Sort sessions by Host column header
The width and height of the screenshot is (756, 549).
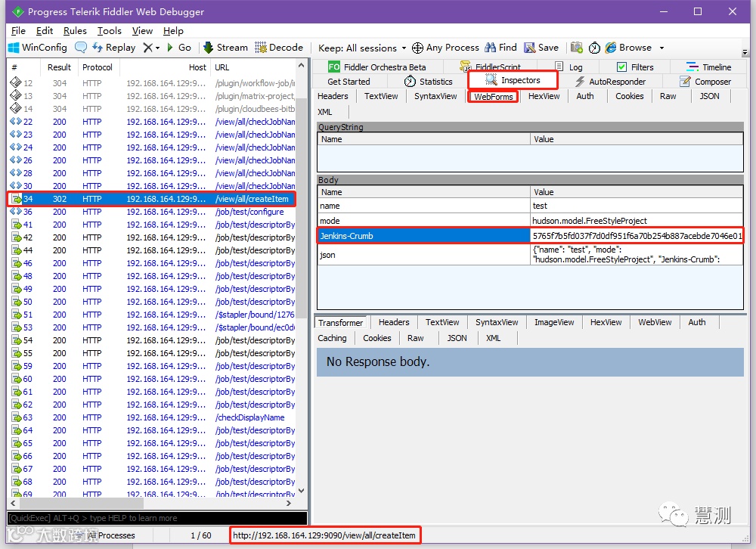(164, 67)
